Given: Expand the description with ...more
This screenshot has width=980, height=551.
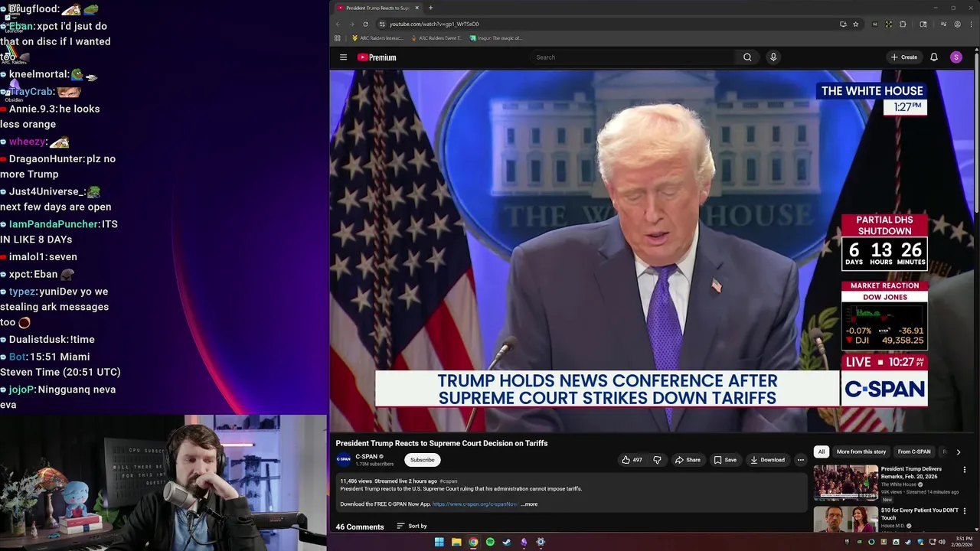Looking at the screenshot, I should [x=529, y=504].
